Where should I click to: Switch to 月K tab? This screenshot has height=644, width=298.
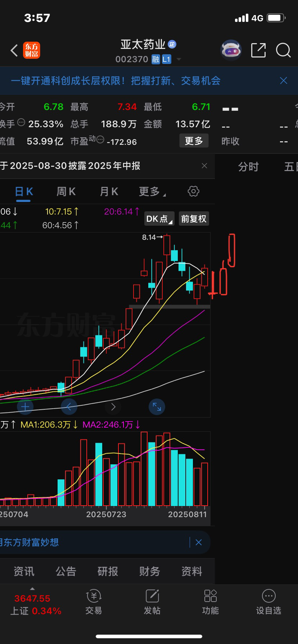pos(109,192)
